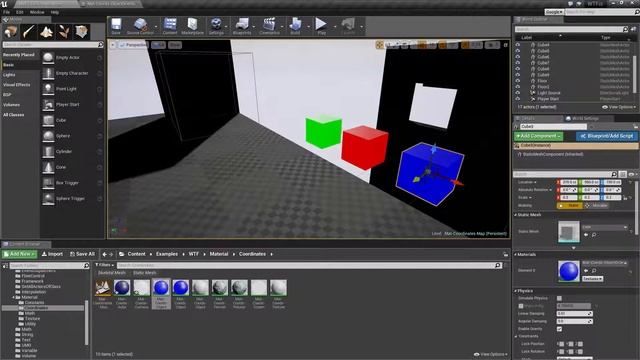
Task: Set Mobility to Movable
Action: tap(596, 206)
